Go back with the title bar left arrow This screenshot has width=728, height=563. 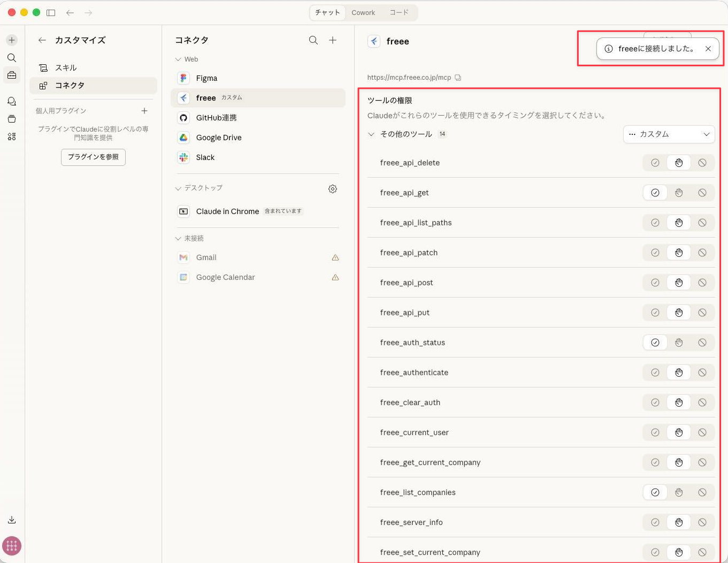[70, 12]
